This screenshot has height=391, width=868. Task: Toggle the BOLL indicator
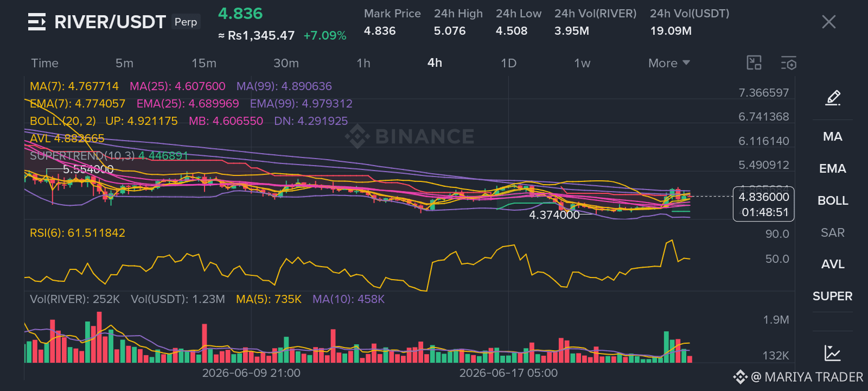pyautogui.click(x=833, y=200)
